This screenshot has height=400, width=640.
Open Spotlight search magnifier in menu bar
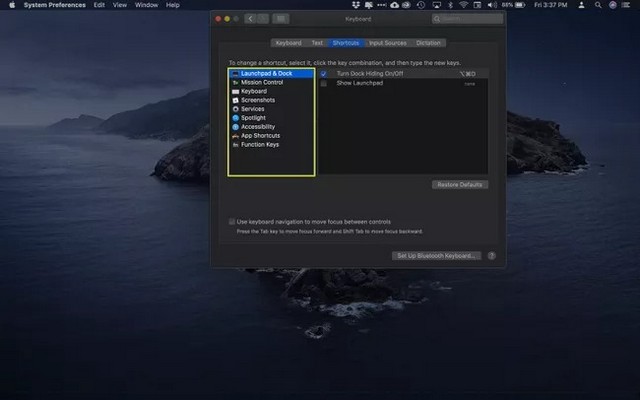[598, 5]
